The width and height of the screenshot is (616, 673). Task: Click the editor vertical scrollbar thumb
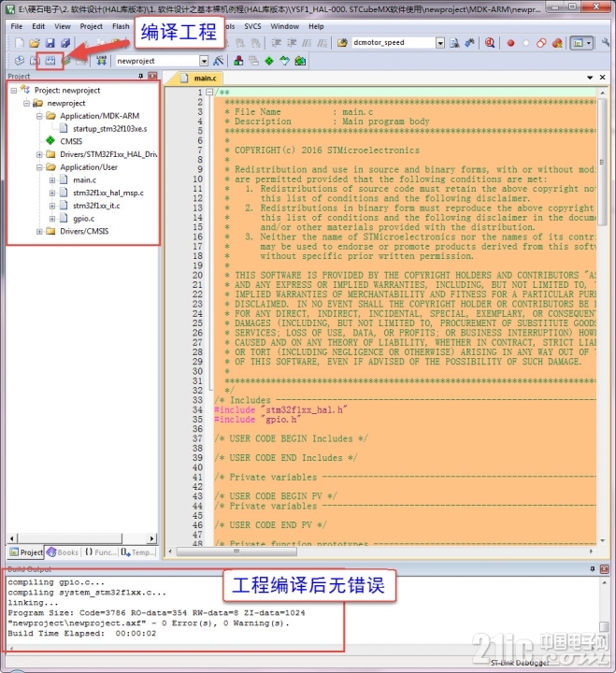pos(602,162)
